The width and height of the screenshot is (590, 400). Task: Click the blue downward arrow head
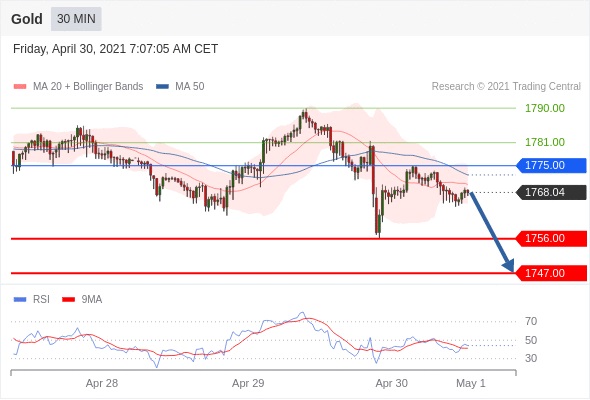click(x=509, y=266)
